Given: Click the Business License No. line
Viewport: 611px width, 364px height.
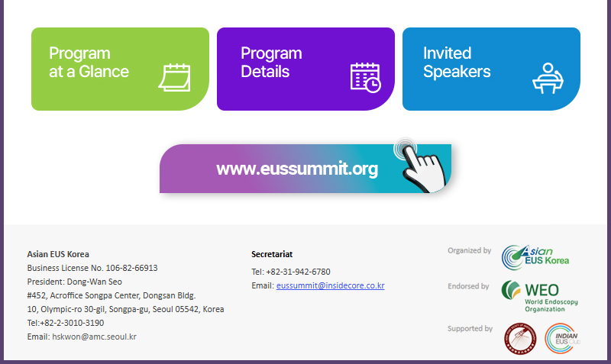Looking at the screenshot, I should point(92,268).
